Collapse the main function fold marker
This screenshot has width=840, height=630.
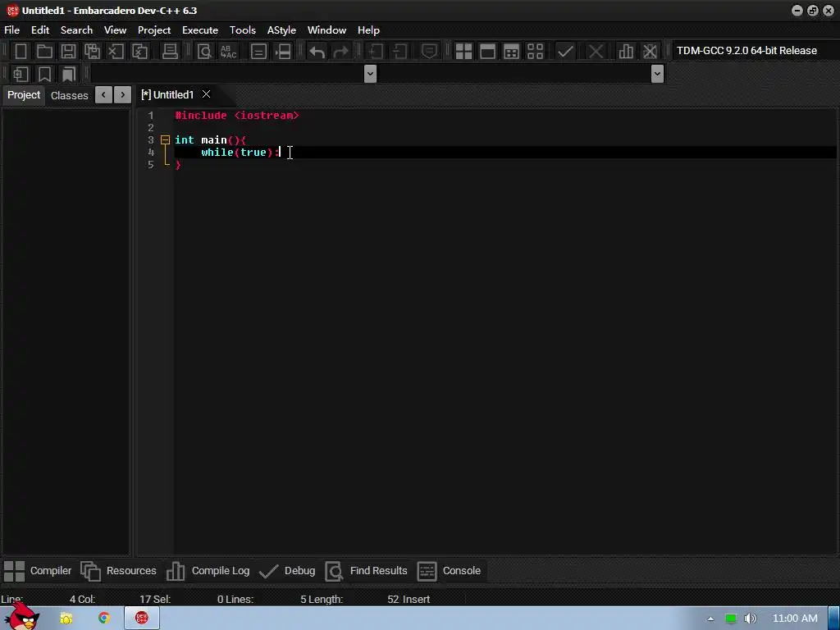pos(165,139)
